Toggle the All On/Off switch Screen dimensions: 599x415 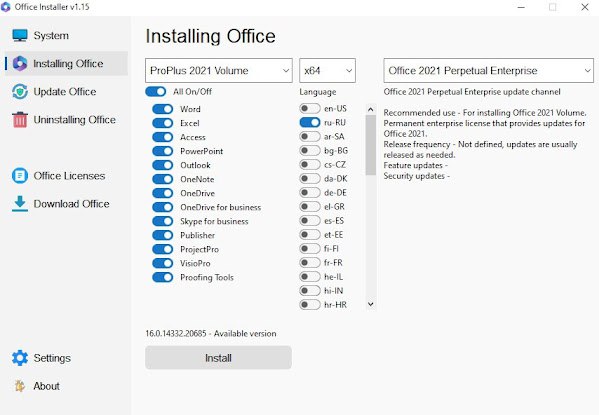[x=155, y=92]
